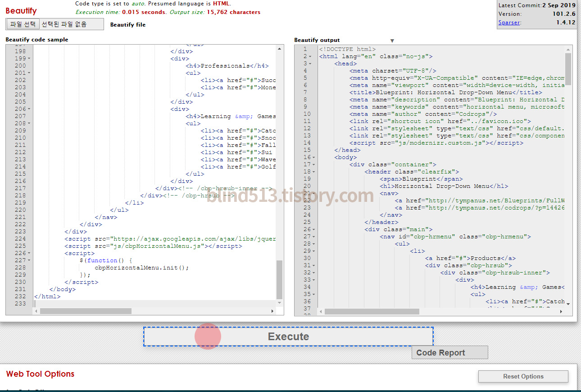Fold the main div at output line 26
The image size is (581, 392).
(x=314, y=229)
